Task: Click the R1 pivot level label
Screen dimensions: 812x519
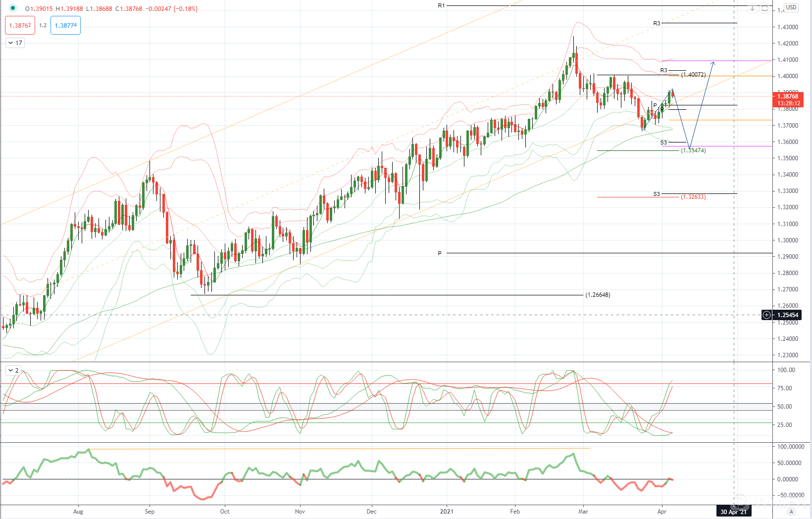Action: [x=441, y=5]
